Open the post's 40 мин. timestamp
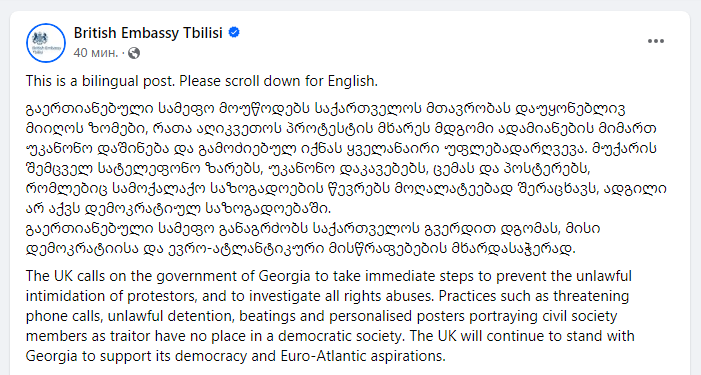The width and height of the screenshot is (701, 375). tap(96, 53)
